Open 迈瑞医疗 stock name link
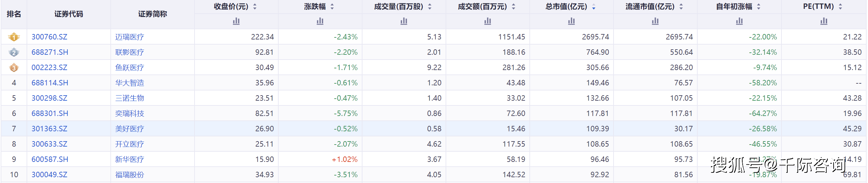This screenshot has width=868, height=183. (129, 37)
